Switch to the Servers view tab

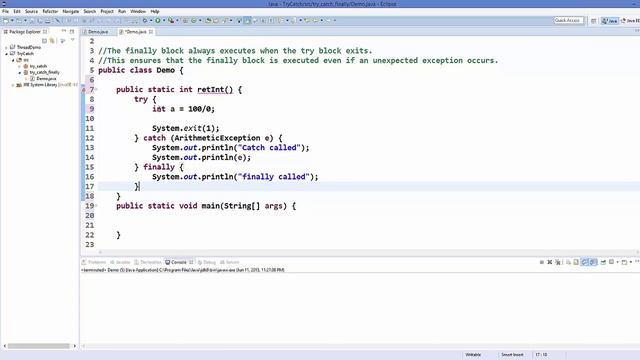pyautogui.click(x=229, y=262)
